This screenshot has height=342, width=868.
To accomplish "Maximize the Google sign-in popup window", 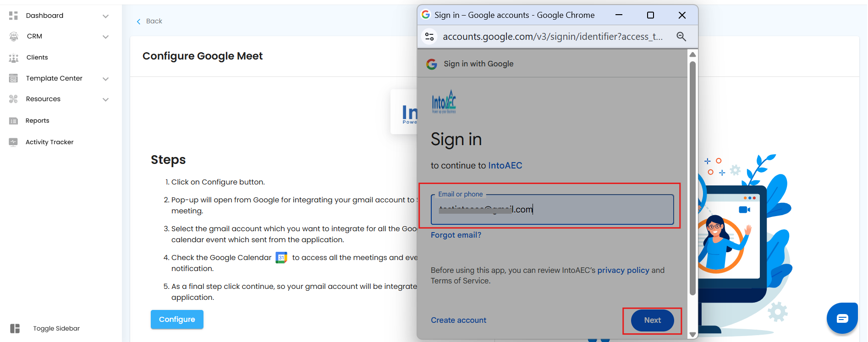I will point(650,15).
